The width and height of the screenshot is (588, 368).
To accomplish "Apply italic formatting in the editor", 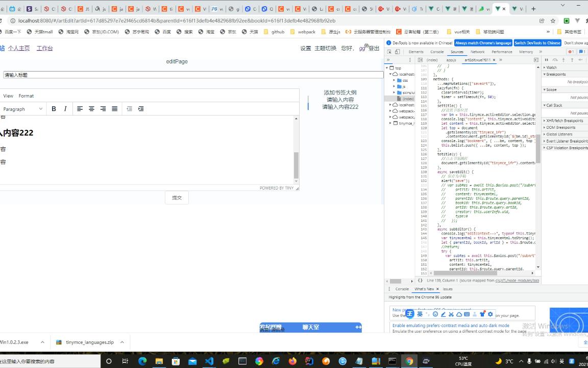I will [65, 108].
